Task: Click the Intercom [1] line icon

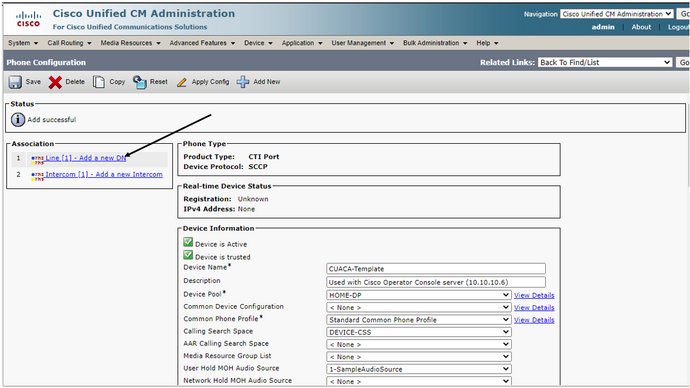Action: pyautogui.click(x=37, y=176)
